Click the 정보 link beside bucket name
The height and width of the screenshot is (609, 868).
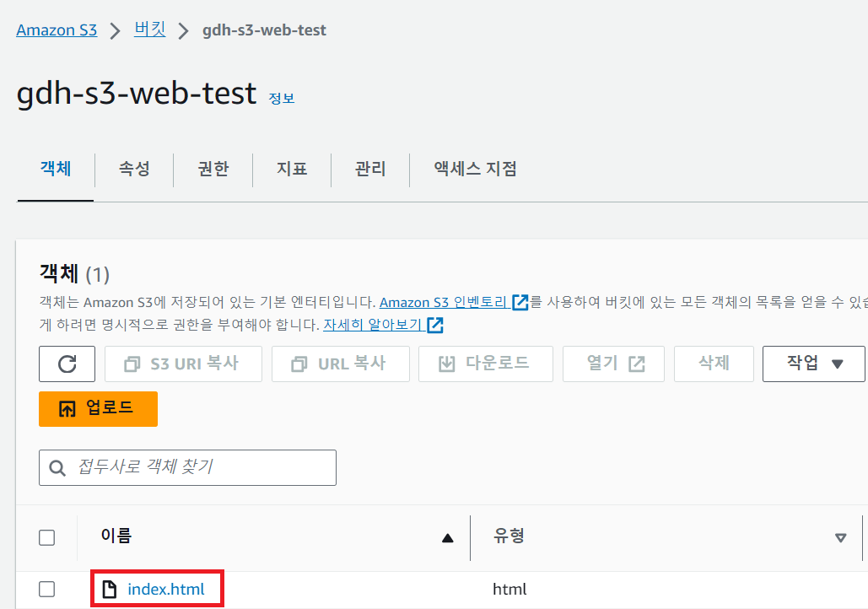click(x=281, y=99)
